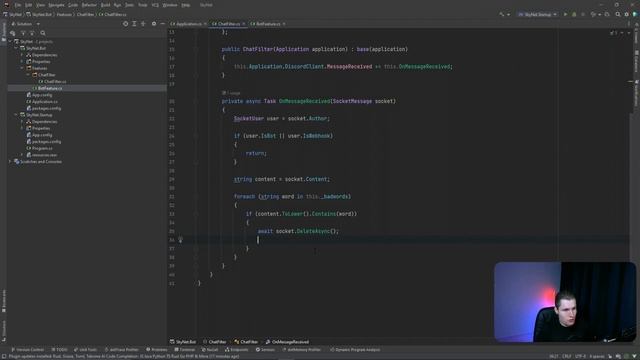
Task: Open the Edit menu
Action: [29, 5]
